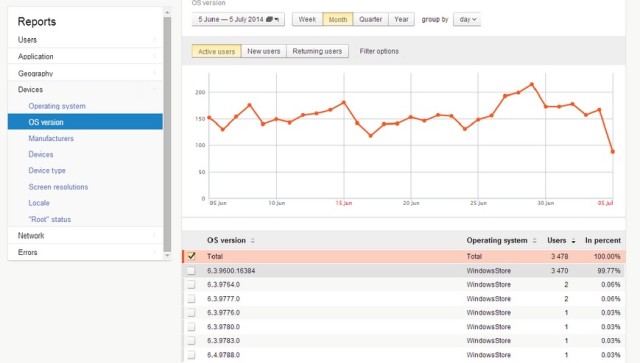Screen dimensions: 640x363
Task: Check the 6.3.9780.0 row checkbox
Action: (x=191, y=327)
